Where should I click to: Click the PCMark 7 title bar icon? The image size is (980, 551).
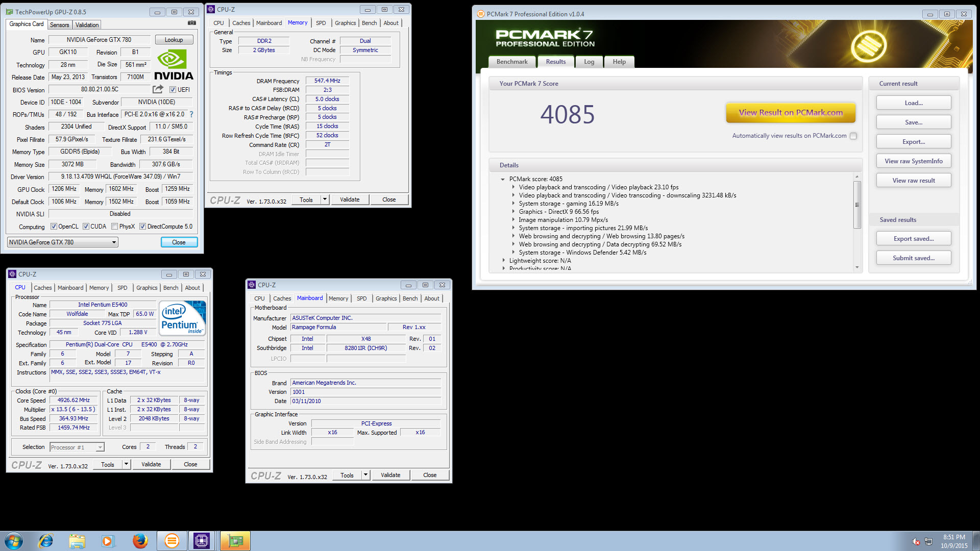coord(480,14)
